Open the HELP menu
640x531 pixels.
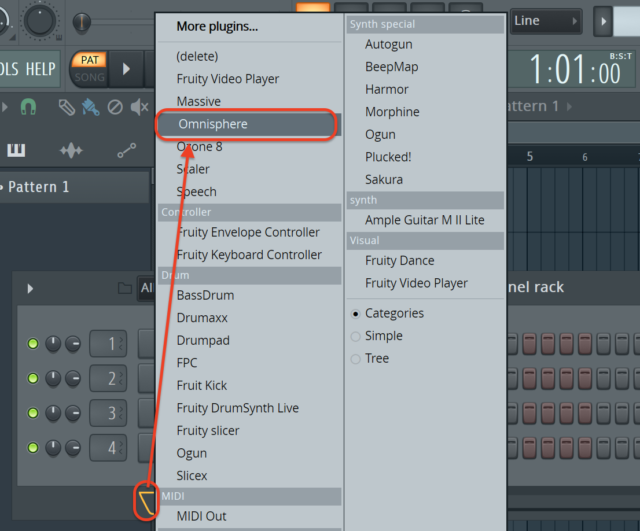click(x=41, y=68)
